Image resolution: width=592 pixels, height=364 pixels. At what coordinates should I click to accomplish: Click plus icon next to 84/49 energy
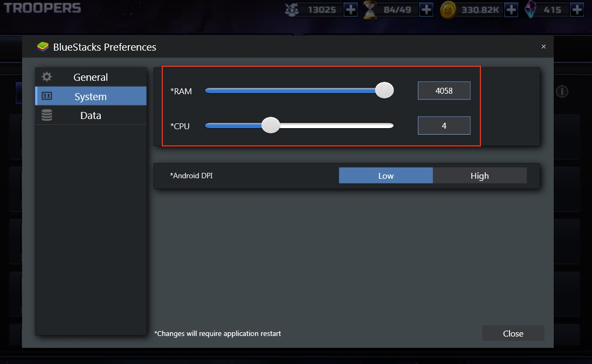pyautogui.click(x=426, y=10)
